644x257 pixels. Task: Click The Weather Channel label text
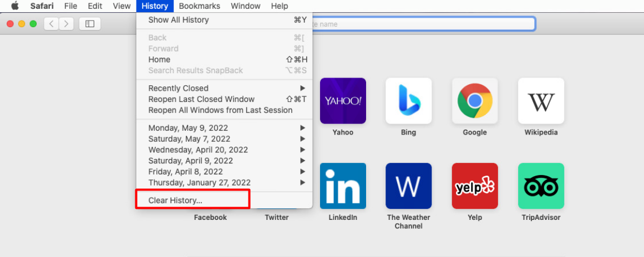click(409, 222)
